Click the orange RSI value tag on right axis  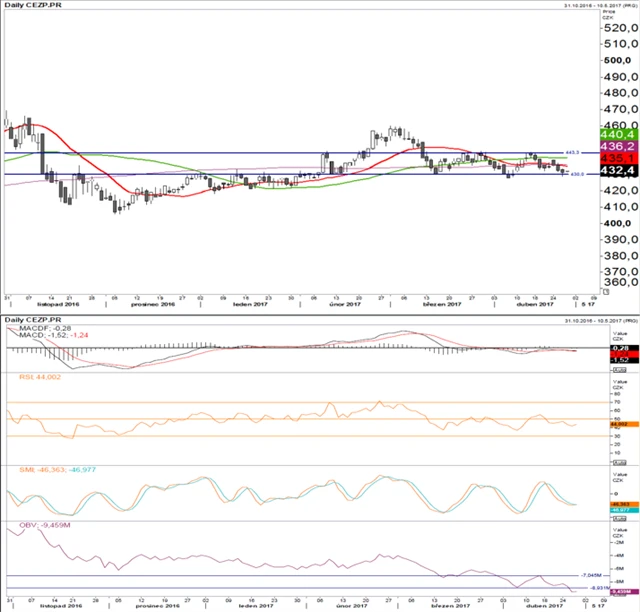617,424
